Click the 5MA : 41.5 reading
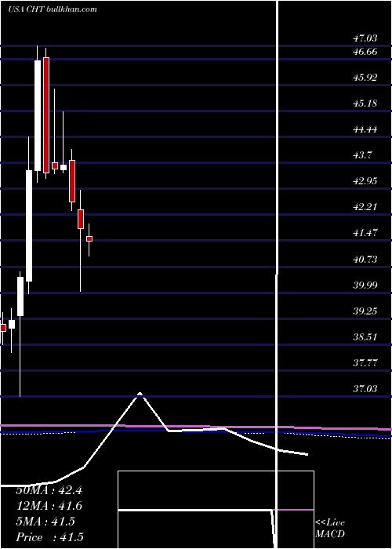The height and width of the screenshot is (549, 392). pos(45,522)
